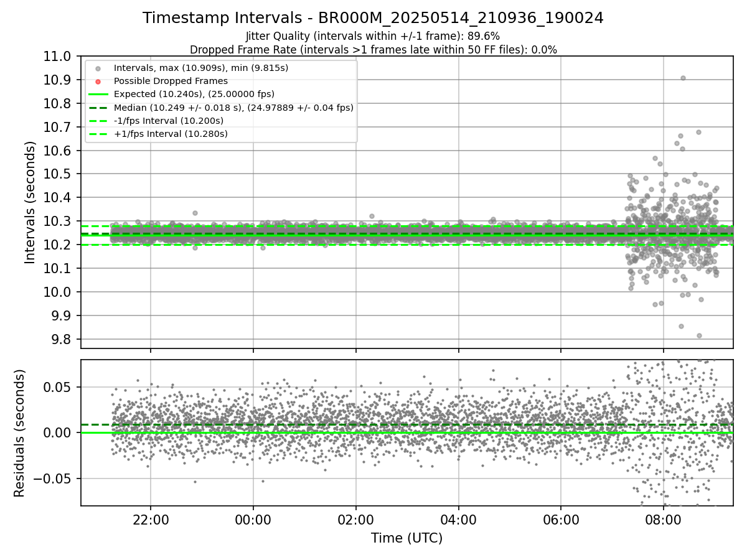747x560 pixels.
Task: Click the 'Intervals (seconds)' y-axis label
Action: (31, 202)
